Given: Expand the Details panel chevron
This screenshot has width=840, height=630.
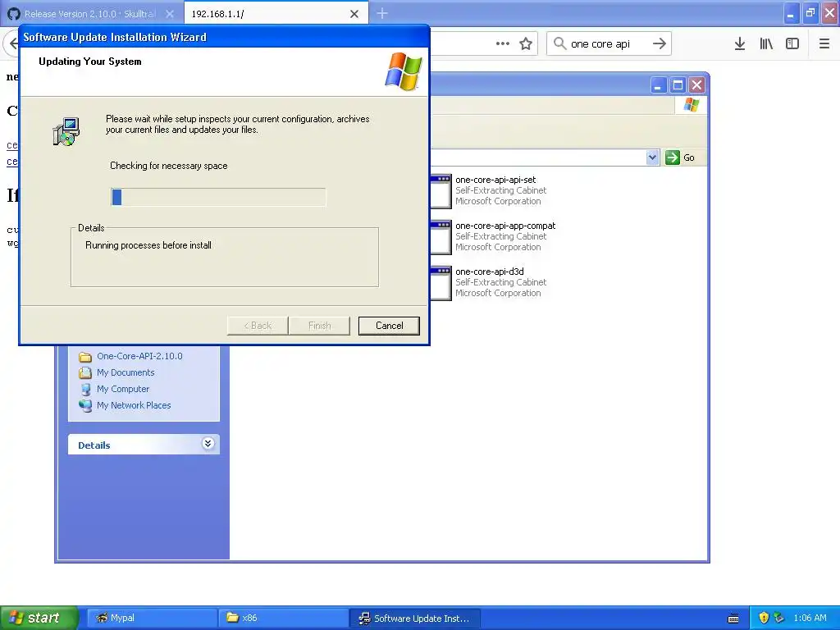Looking at the screenshot, I should pos(208,444).
